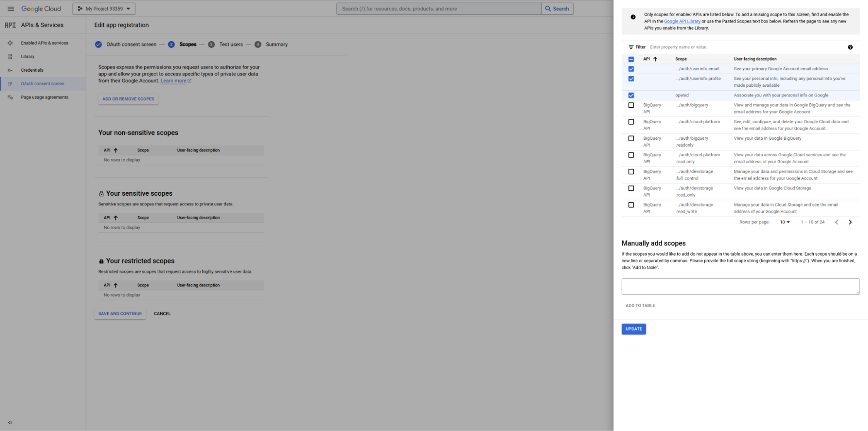This screenshot has height=431, width=868.
Task: Check the auth/cloud-platform.read-only scope
Action: point(631,155)
